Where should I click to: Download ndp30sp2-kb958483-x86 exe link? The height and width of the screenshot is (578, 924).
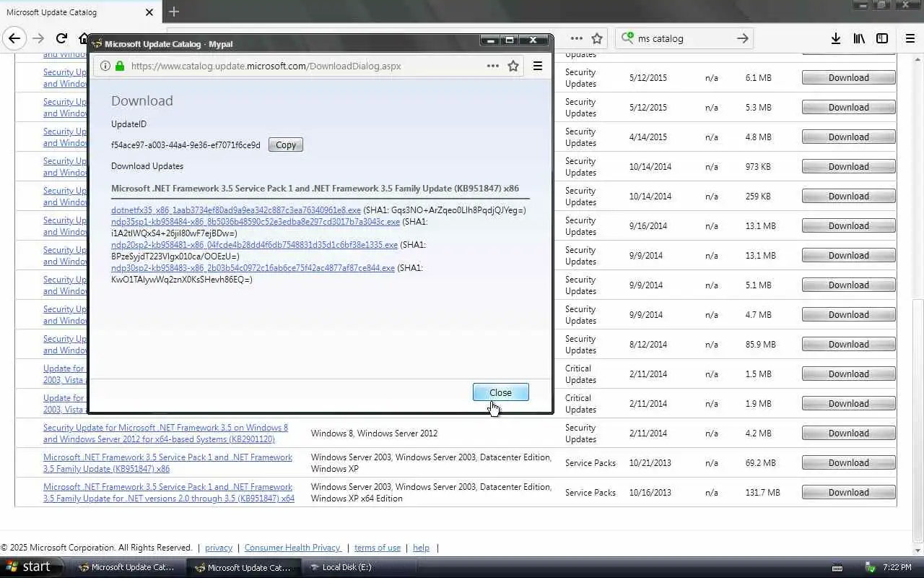coord(253,268)
